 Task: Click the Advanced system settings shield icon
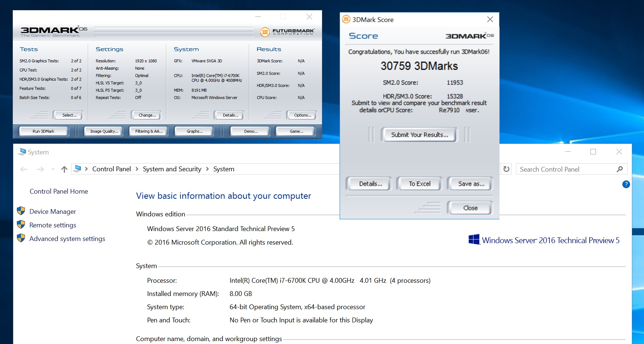click(21, 238)
